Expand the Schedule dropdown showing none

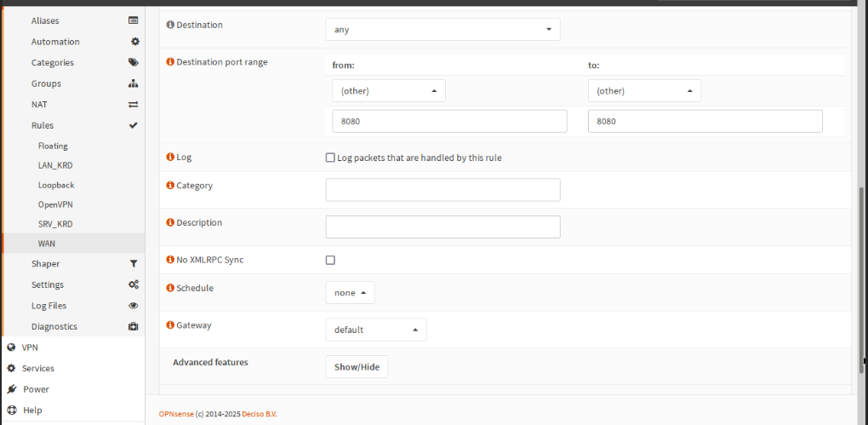(350, 293)
